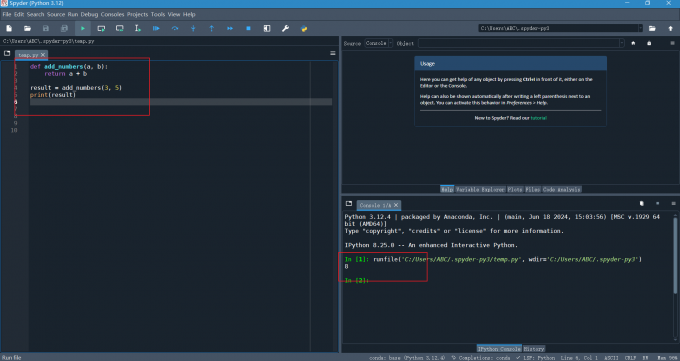Expand the Object field dropdown
This screenshot has width=680, height=361.
[x=621, y=43]
